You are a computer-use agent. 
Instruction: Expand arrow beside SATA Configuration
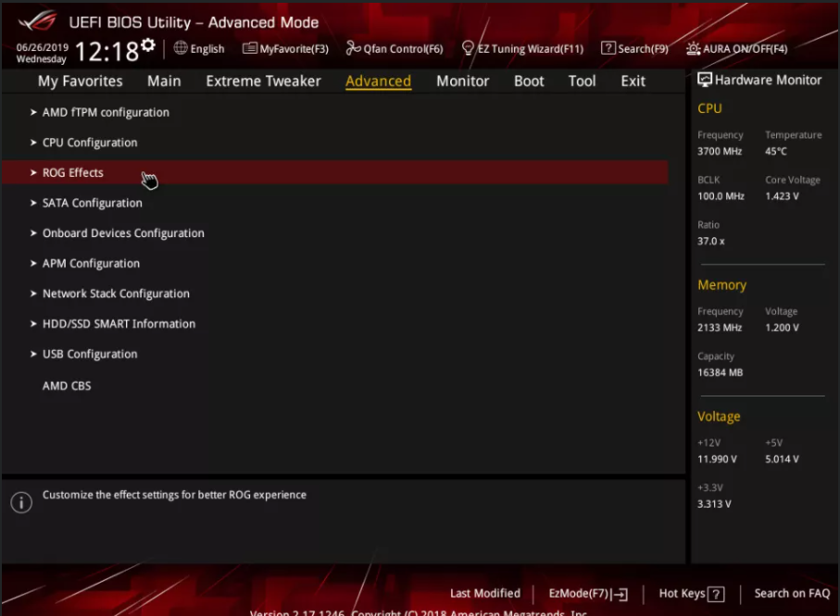pos(33,203)
